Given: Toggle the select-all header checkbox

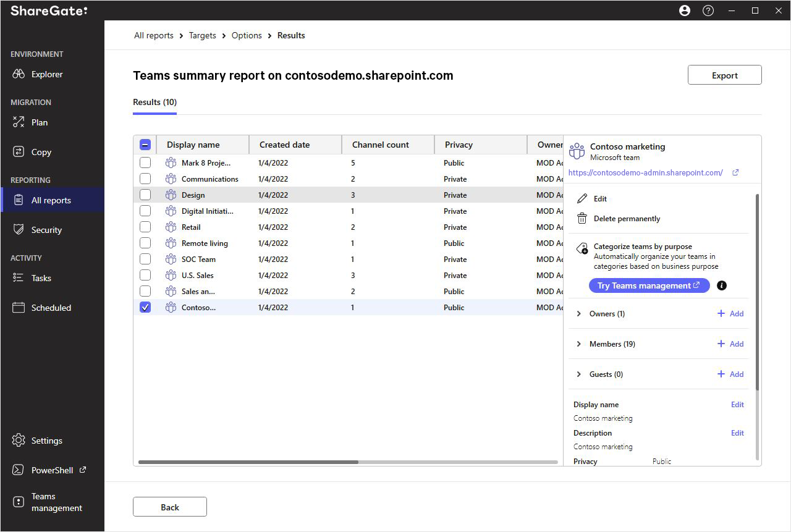Looking at the screenshot, I should 145,145.
